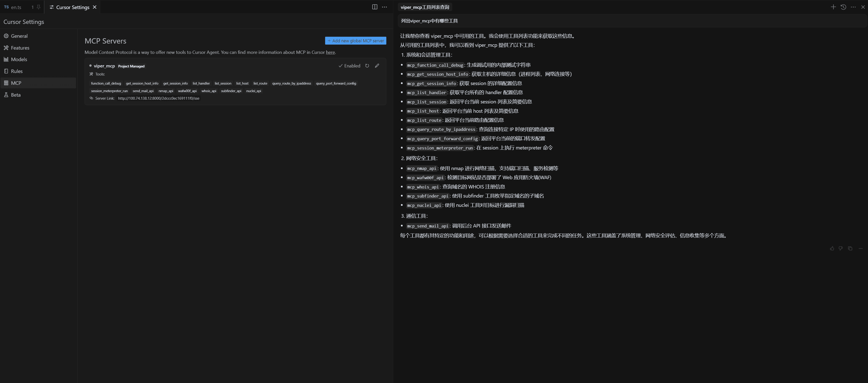This screenshot has height=383, width=868.
Task: Click the nuclei_api tool tag
Action: click(x=253, y=91)
